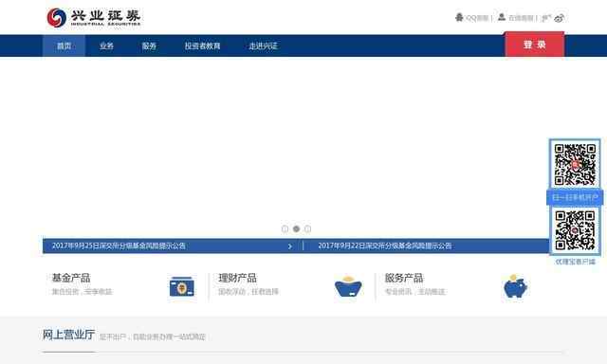Image resolution: width=607 pixels, height=364 pixels.
Task: Open the QQ customer service penguin icon
Action: (x=459, y=17)
